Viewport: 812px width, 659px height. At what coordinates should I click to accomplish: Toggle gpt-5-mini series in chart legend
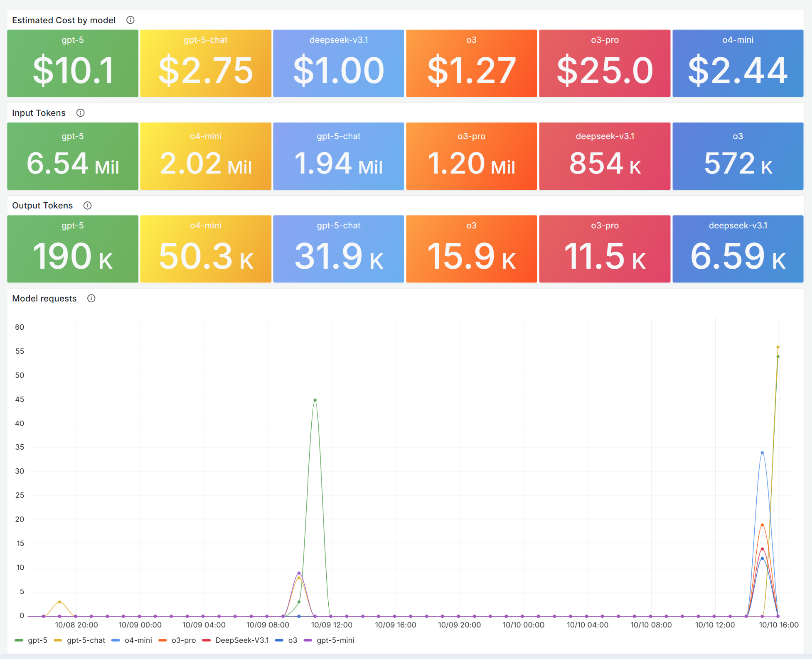click(x=335, y=640)
